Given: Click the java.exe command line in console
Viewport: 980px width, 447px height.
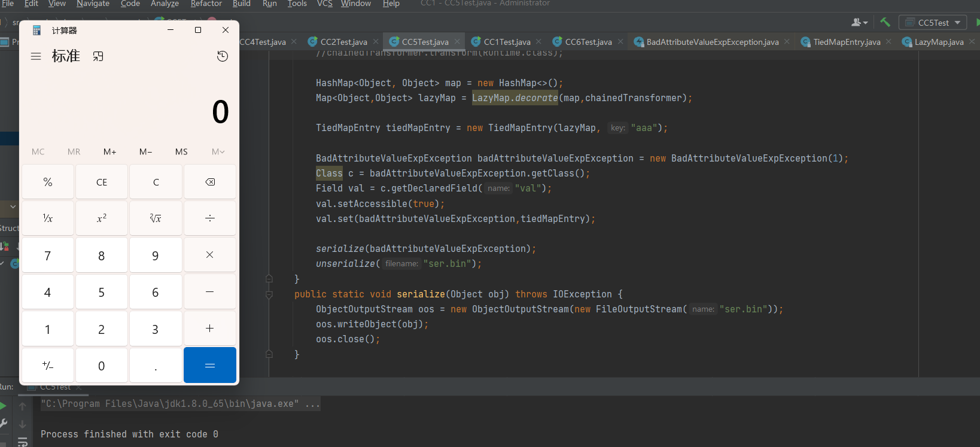Looking at the screenshot, I should [180, 404].
